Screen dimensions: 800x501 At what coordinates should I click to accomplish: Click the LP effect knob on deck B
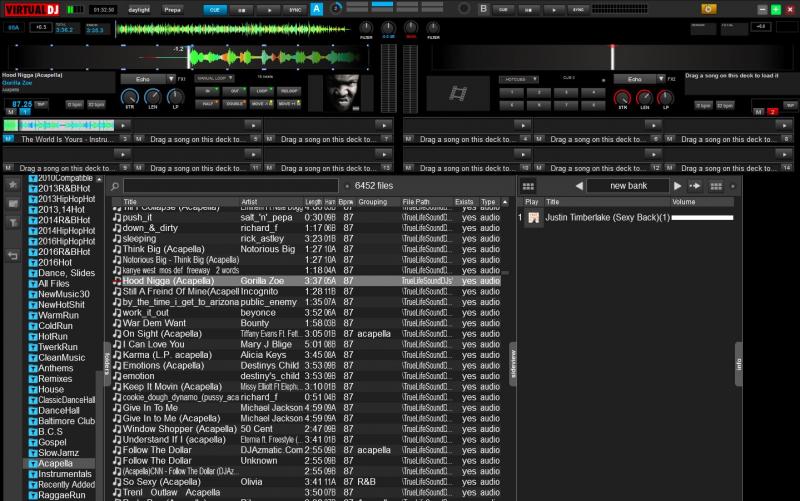tap(665, 97)
